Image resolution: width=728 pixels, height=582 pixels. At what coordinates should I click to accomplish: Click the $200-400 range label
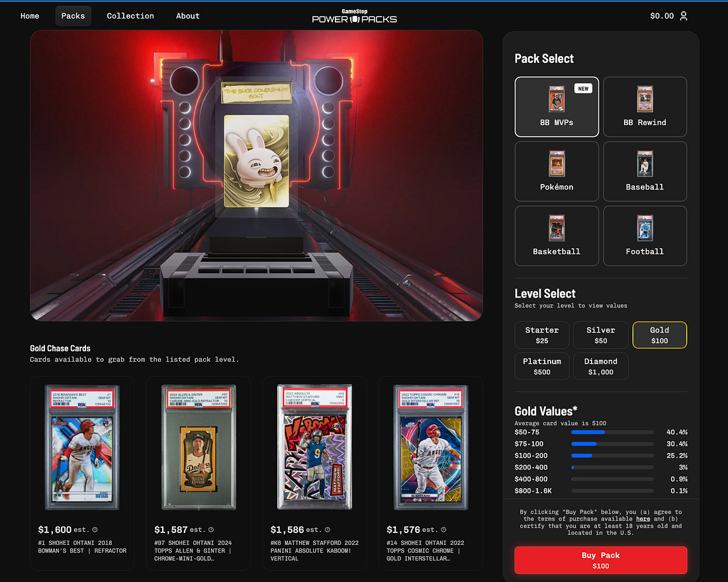[531, 468]
